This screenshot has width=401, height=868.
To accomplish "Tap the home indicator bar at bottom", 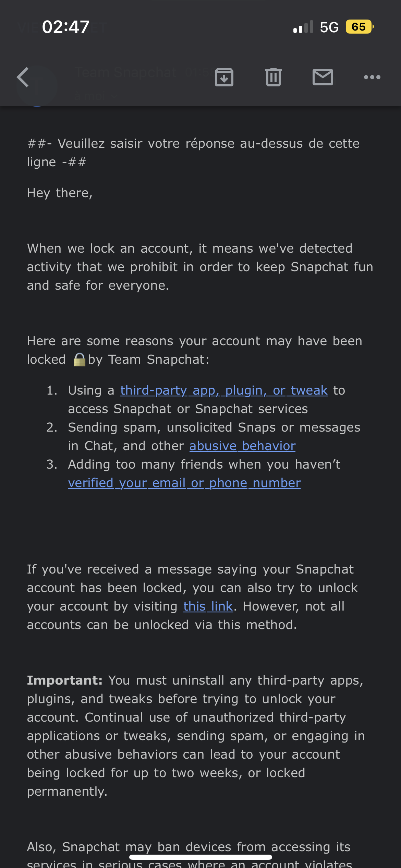I will 200,857.
